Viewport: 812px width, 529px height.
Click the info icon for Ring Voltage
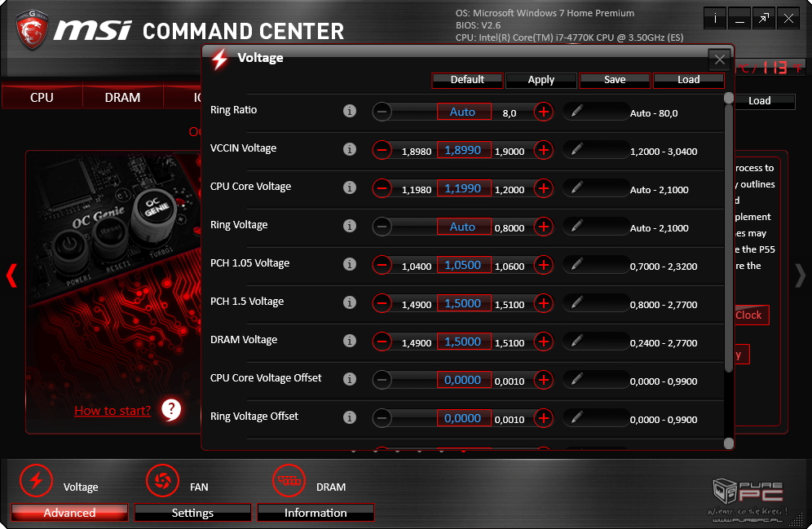click(350, 226)
